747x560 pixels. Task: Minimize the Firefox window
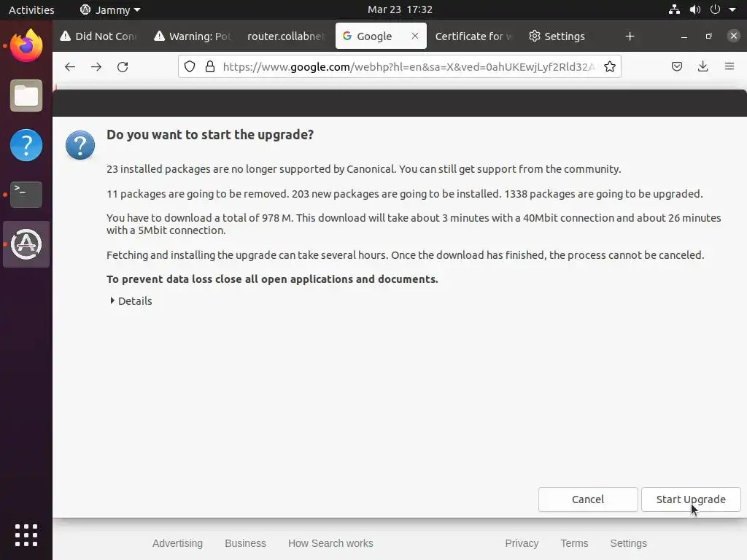(684, 36)
